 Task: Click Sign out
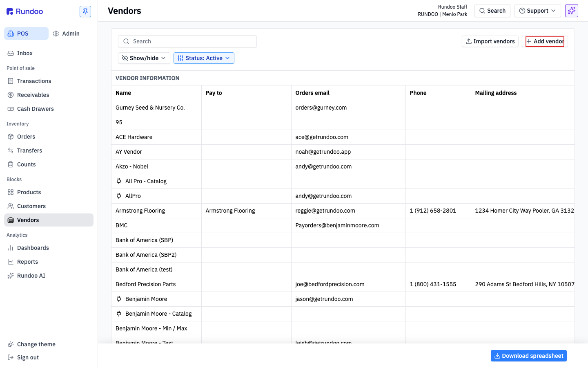[x=49, y=357]
